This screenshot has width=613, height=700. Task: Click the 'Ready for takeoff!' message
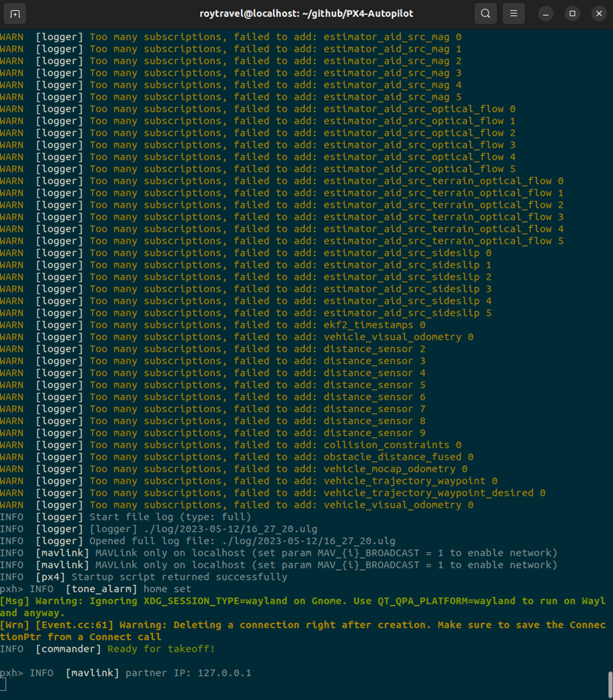coord(161,649)
